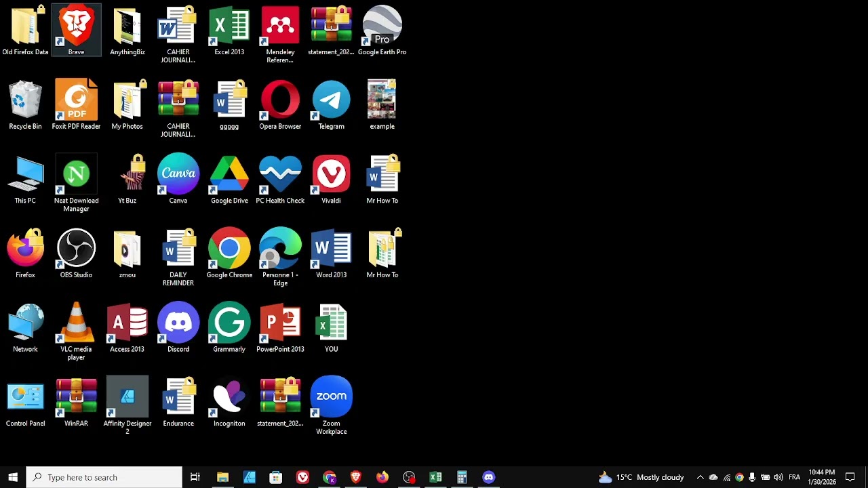Select the PC Health Check shortcut

point(280,180)
